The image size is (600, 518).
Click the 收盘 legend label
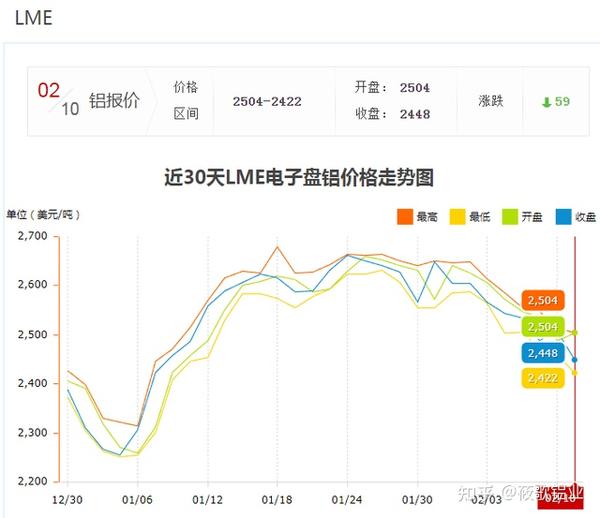coord(585,217)
